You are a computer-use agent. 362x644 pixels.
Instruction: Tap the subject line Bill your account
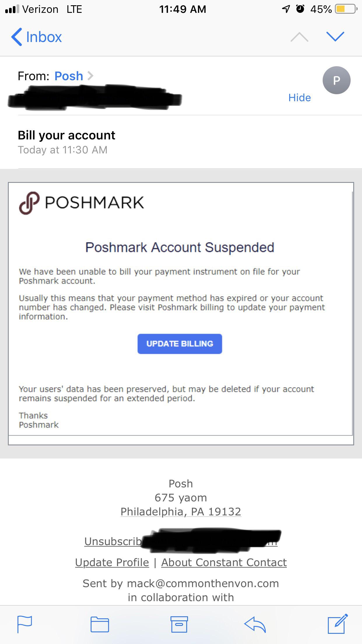(66, 135)
